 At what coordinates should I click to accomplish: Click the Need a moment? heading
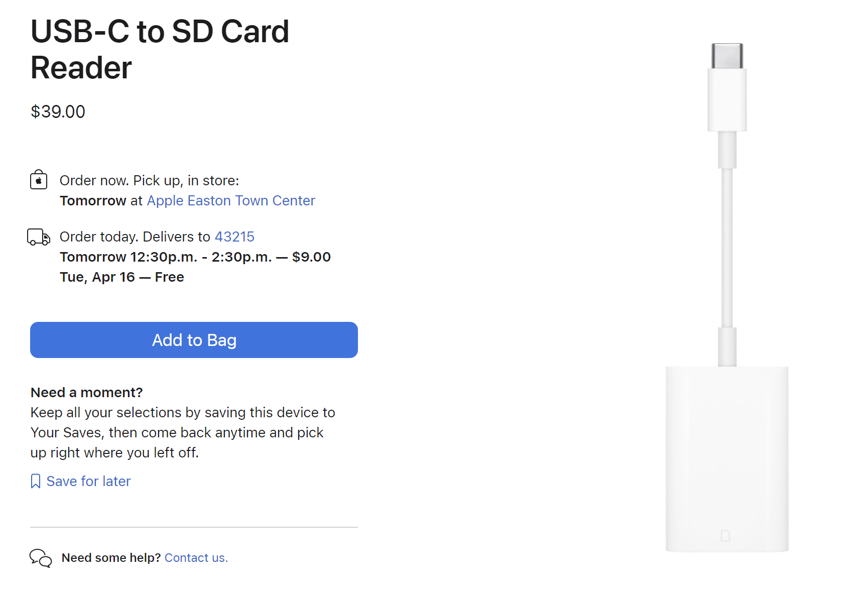[x=87, y=392]
